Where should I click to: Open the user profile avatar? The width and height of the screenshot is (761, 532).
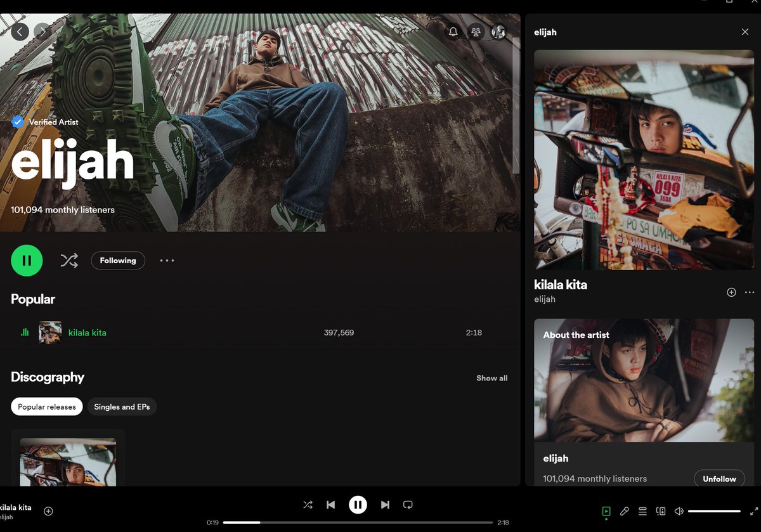coord(498,32)
